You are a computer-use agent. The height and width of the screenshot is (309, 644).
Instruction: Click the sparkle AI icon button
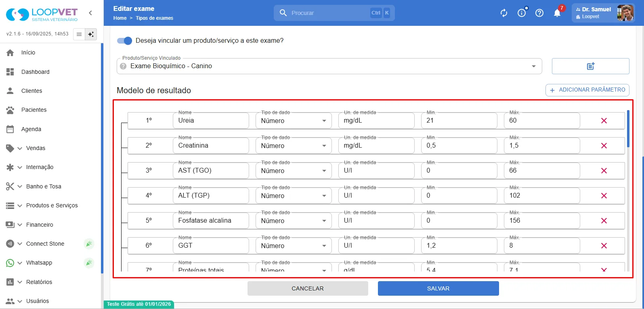(x=91, y=34)
